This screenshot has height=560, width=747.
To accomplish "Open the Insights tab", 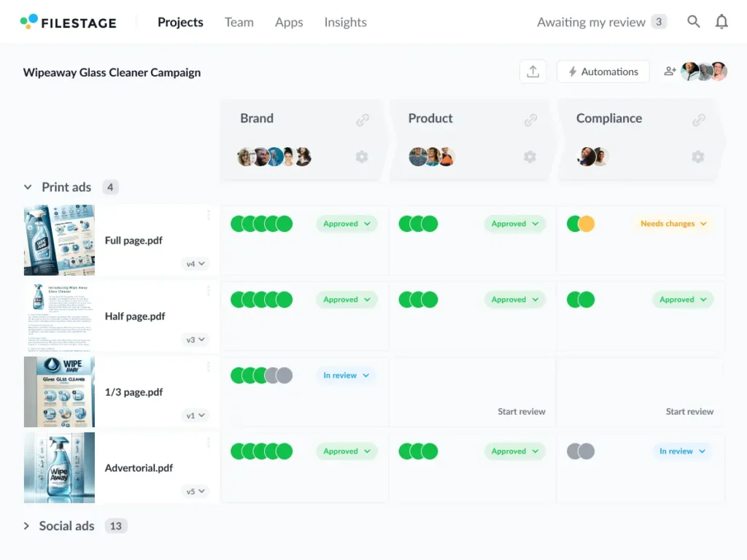I will click(x=345, y=22).
